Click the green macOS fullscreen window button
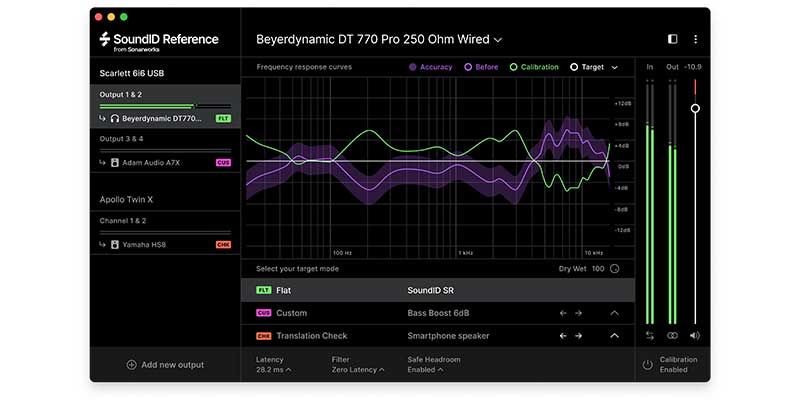The height and width of the screenshot is (400, 800). (x=123, y=17)
